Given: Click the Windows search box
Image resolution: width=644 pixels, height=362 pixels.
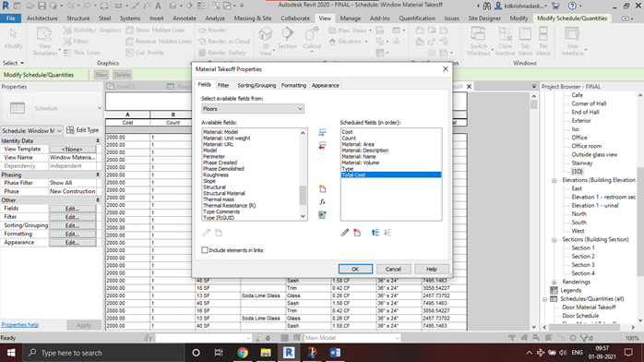Looking at the screenshot, I should [x=102, y=353].
